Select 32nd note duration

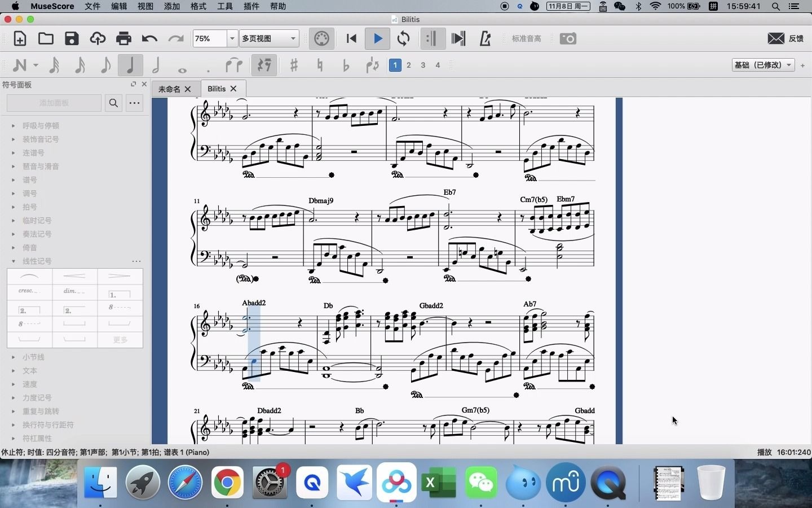(54, 65)
